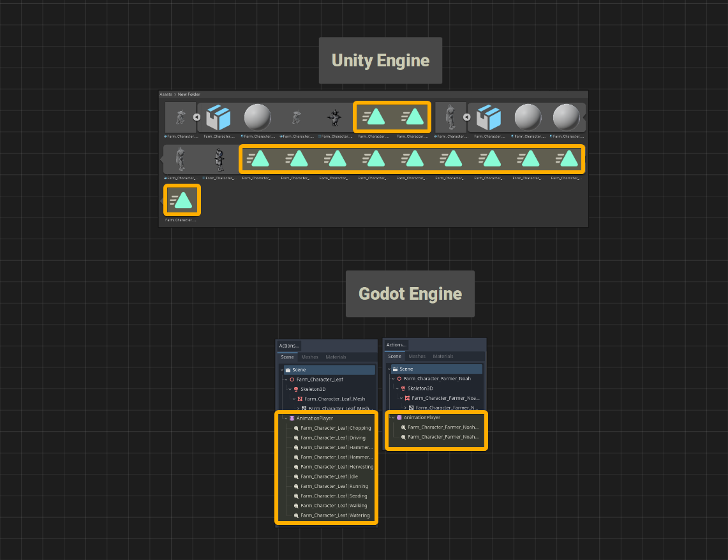This screenshot has height=560, width=728.
Task: Collapse the Skeleton3D node in the Leaf panel
Action: click(x=290, y=389)
